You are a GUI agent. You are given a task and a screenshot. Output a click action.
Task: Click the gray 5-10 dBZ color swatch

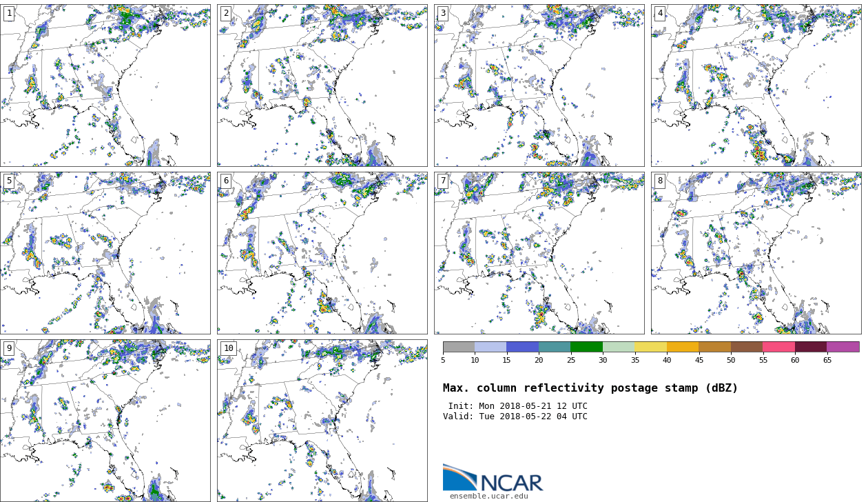[459, 347]
